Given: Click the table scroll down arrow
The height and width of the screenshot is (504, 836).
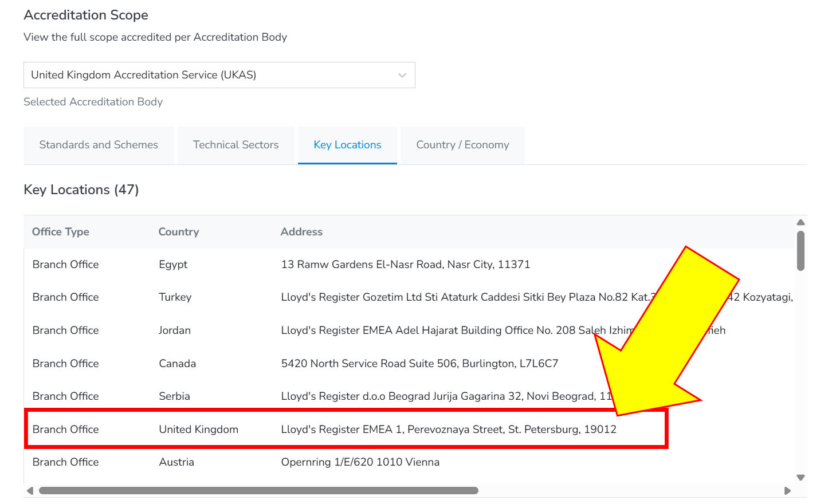Looking at the screenshot, I should point(801,477).
